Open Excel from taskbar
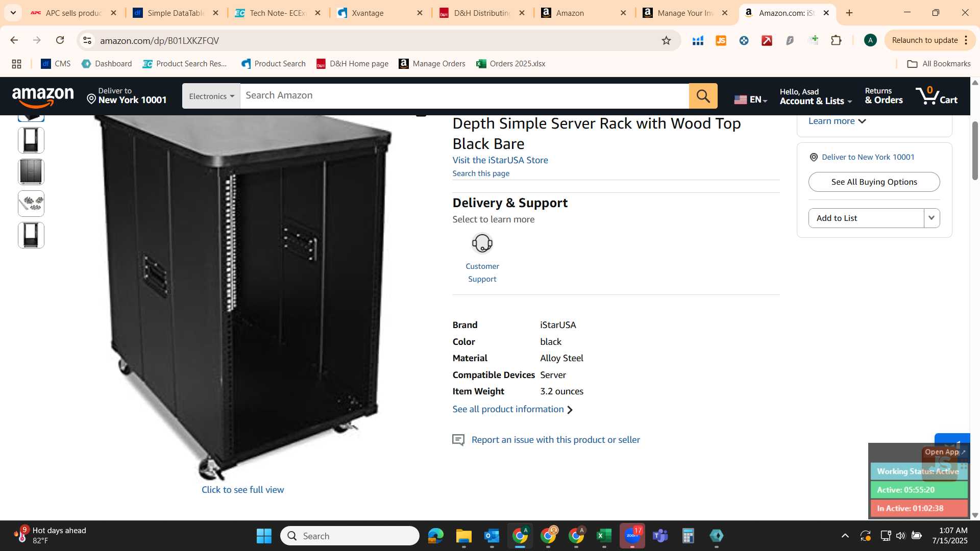 click(604, 536)
